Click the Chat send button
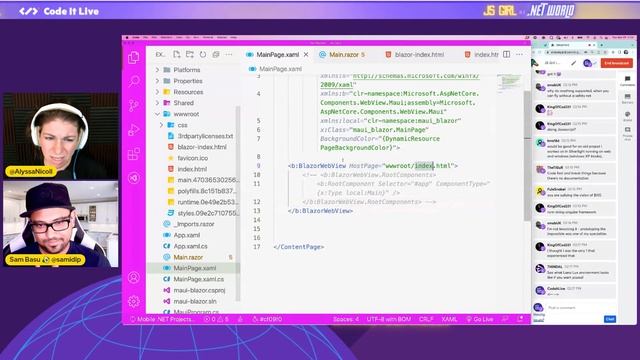640x360 pixels. [610, 319]
